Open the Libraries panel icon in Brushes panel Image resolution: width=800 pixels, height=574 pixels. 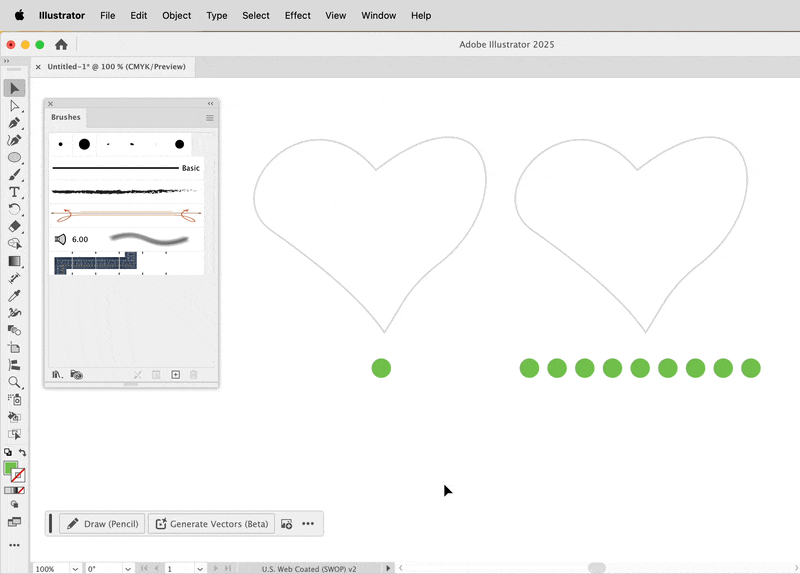[x=77, y=375]
